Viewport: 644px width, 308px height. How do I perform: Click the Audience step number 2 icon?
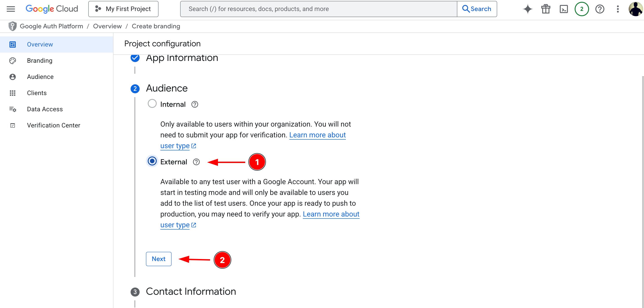tap(135, 89)
